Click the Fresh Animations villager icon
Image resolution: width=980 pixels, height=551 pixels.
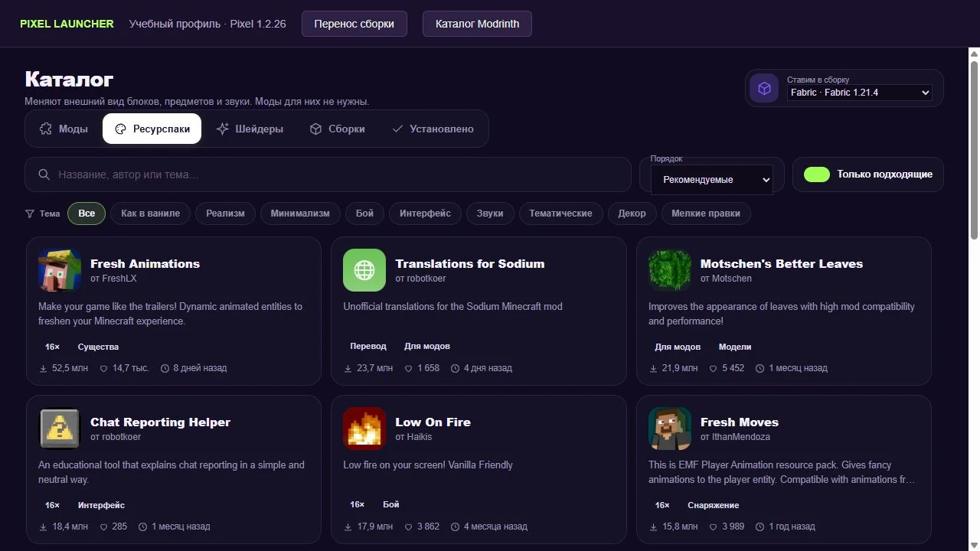60,270
